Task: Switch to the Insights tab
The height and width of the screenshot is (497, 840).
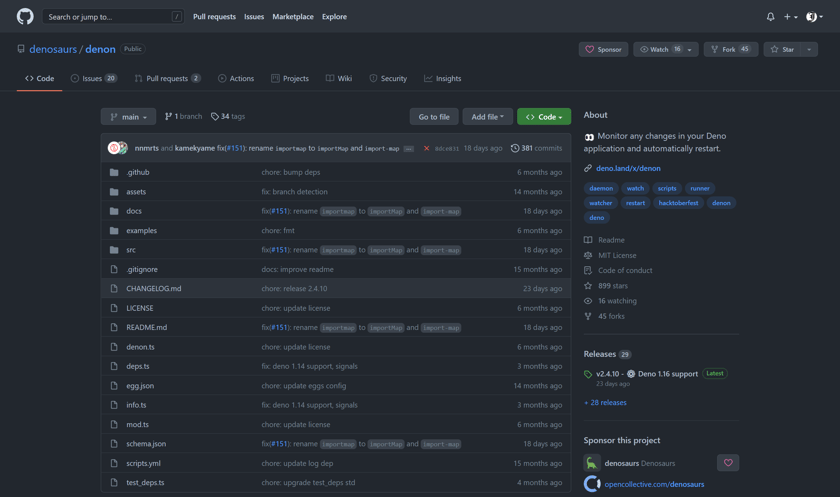Action: [443, 78]
